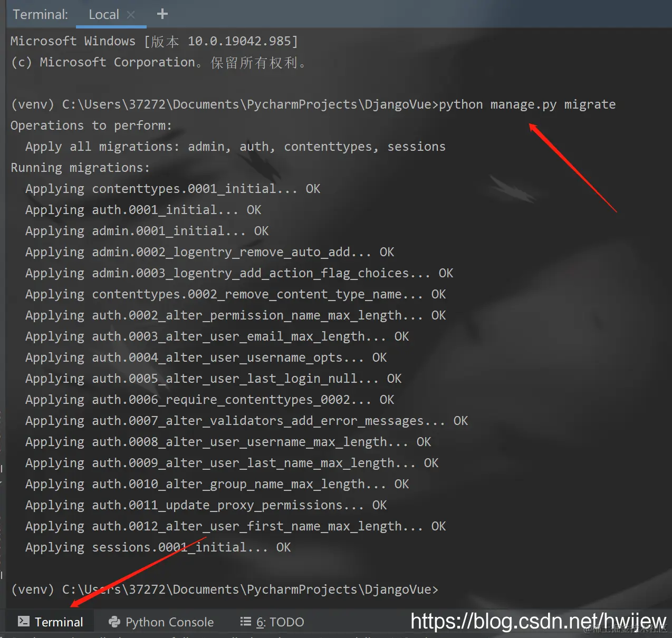This screenshot has height=638, width=672.
Task: Click the 'auth.0005_alter_user_last_login_null' line
Action: coord(213,379)
